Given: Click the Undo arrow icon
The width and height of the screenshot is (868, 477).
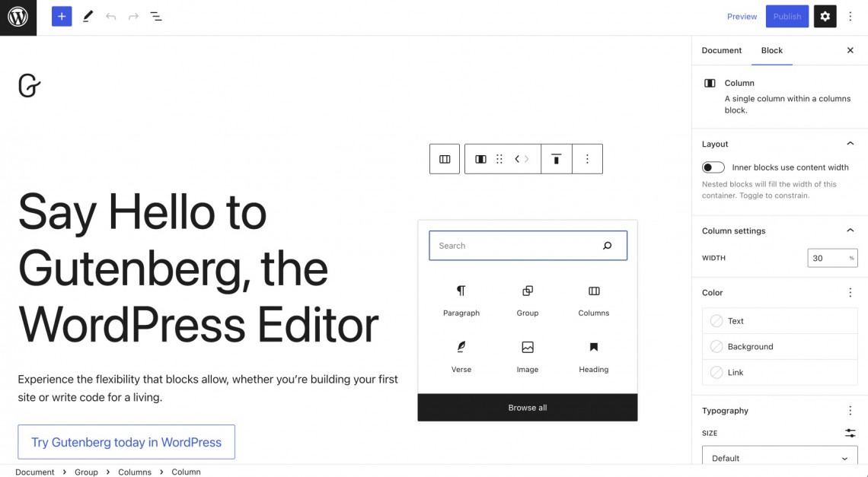Looking at the screenshot, I should click(x=111, y=16).
